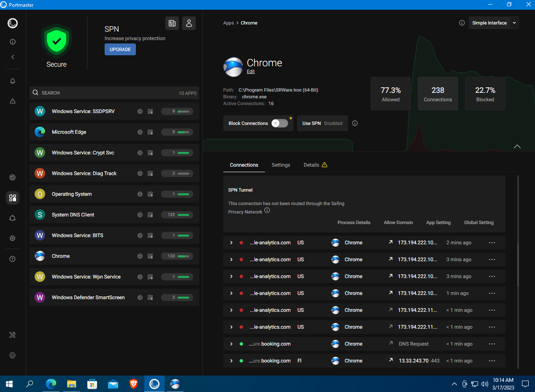535x392 pixels.
Task: Click the Process Details option
Action: point(354,222)
